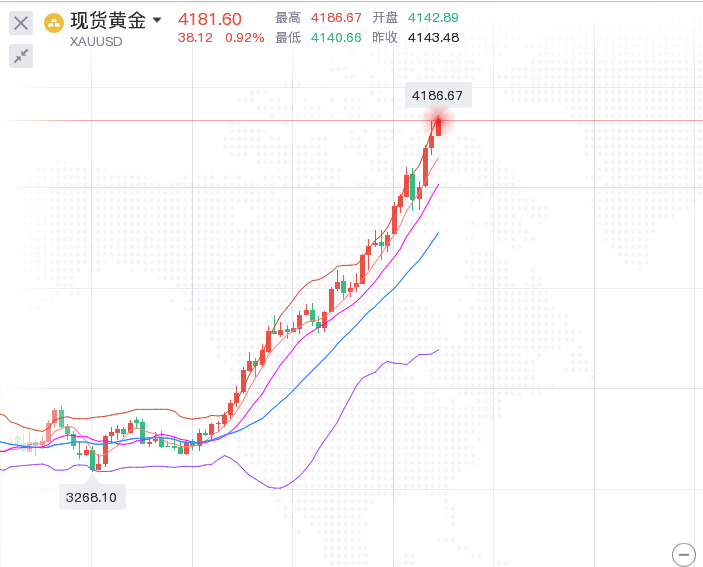Click the 最低 value 4140.66
Screen dimensions: 703x567
pos(336,38)
